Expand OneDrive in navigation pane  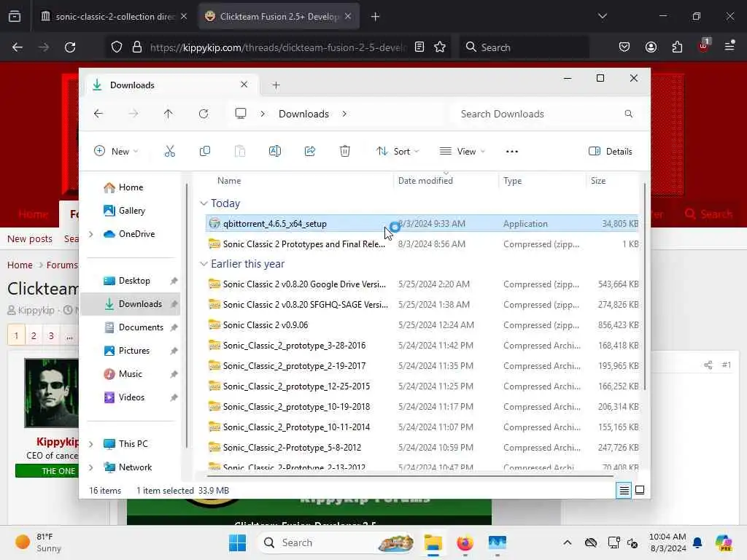point(91,234)
